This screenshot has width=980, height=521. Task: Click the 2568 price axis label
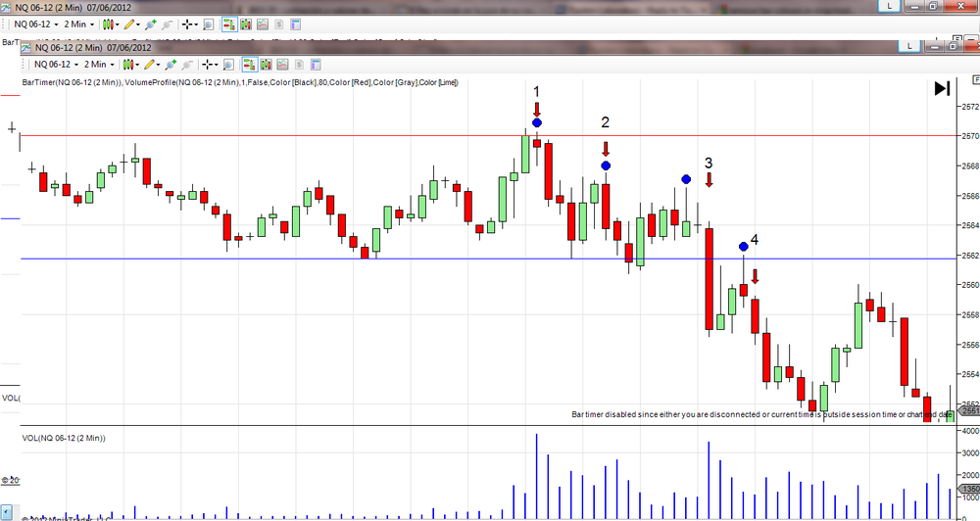[x=970, y=166]
